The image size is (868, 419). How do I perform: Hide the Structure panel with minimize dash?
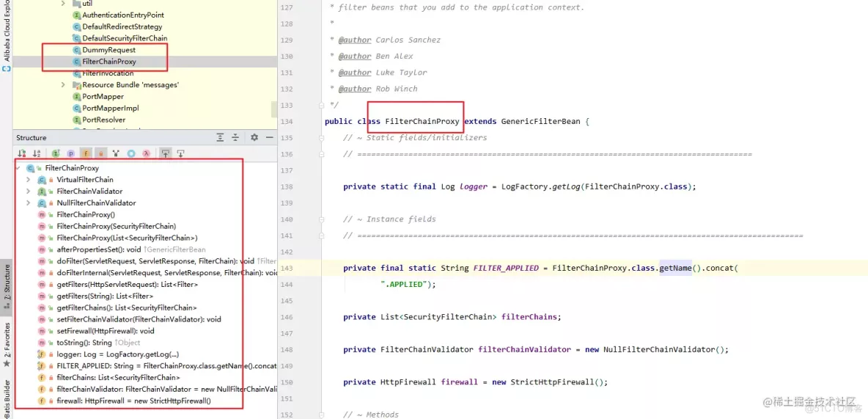tap(269, 137)
